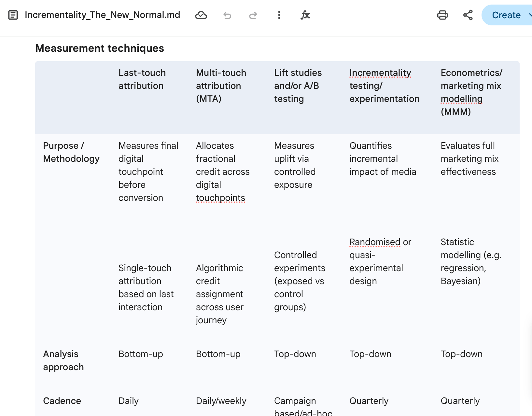Click the Measurement techniques heading
This screenshot has width=532, height=416.
pyautogui.click(x=100, y=48)
